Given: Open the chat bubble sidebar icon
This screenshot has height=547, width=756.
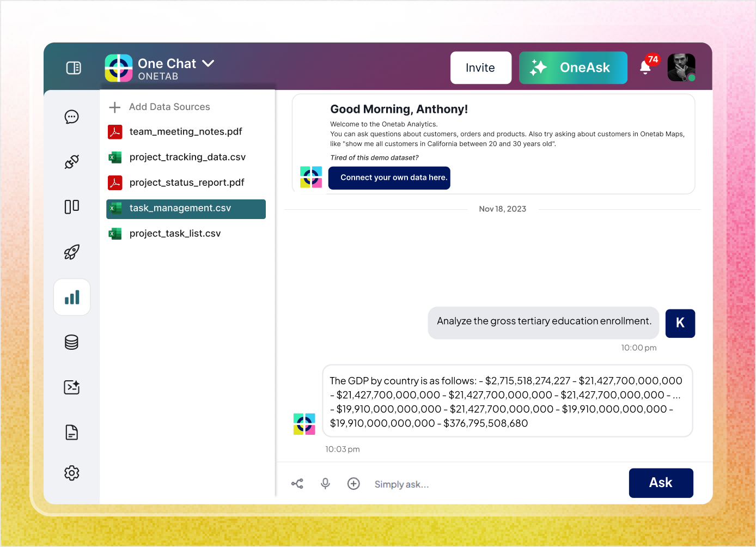Looking at the screenshot, I should click(x=72, y=117).
